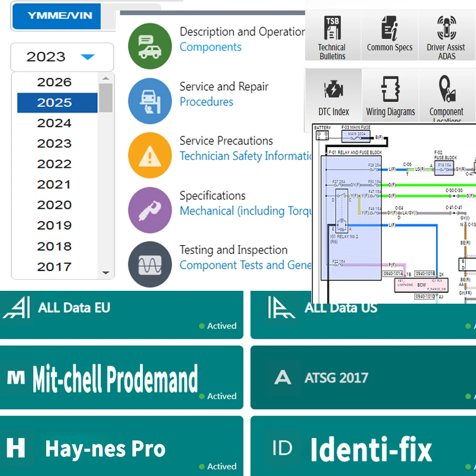
Task: Click the year list scrollbar thumb
Action: pos(106,98)
